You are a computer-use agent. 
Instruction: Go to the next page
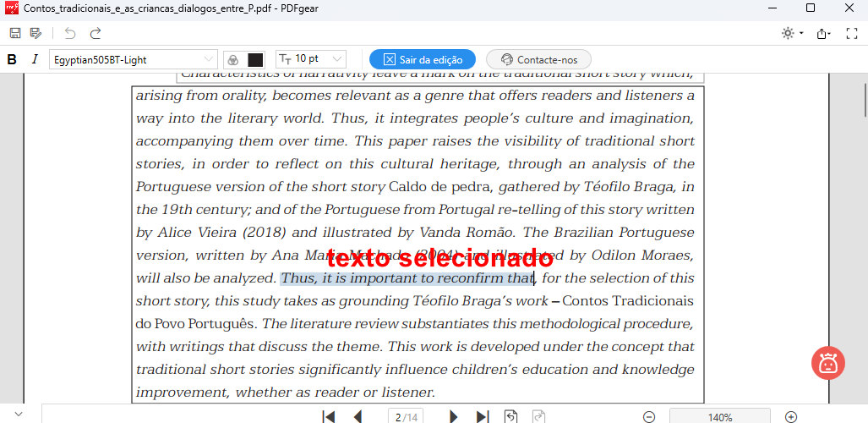pos(453,417)
